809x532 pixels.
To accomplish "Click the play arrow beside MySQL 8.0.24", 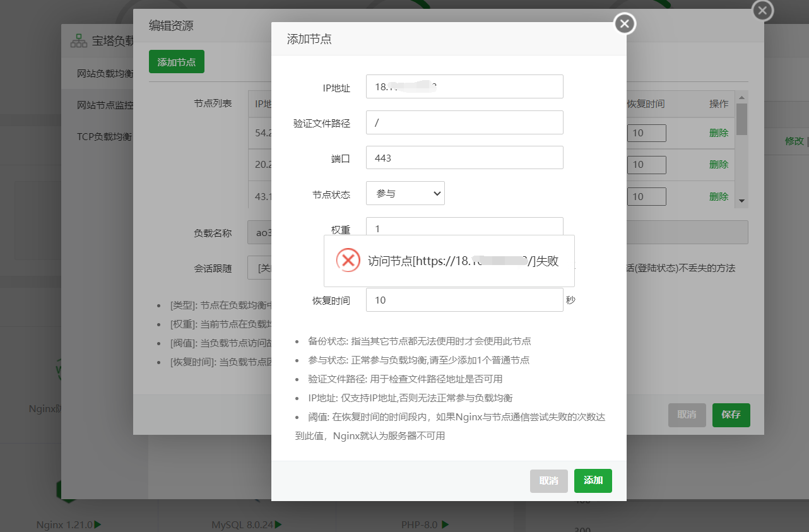I will click(x=278, y=524).
